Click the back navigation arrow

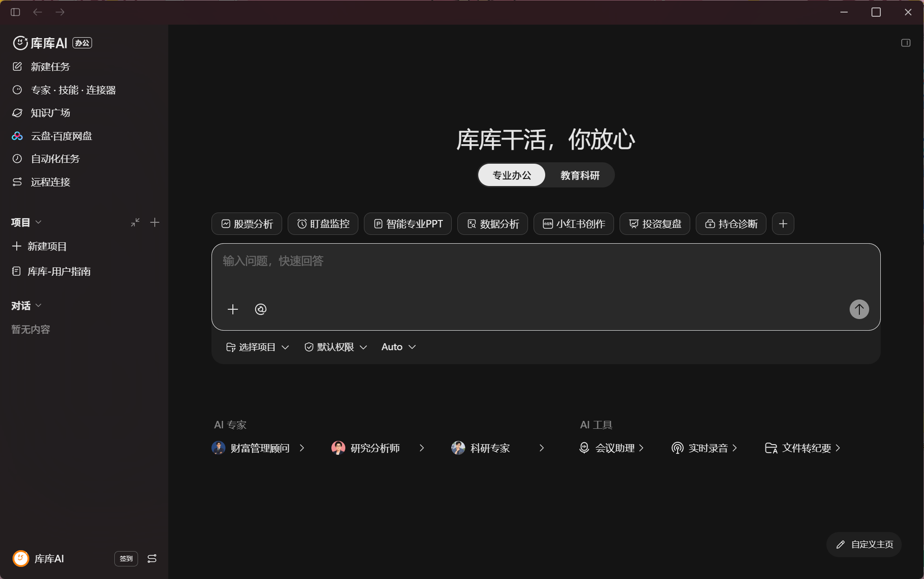(x=38, y=12)
